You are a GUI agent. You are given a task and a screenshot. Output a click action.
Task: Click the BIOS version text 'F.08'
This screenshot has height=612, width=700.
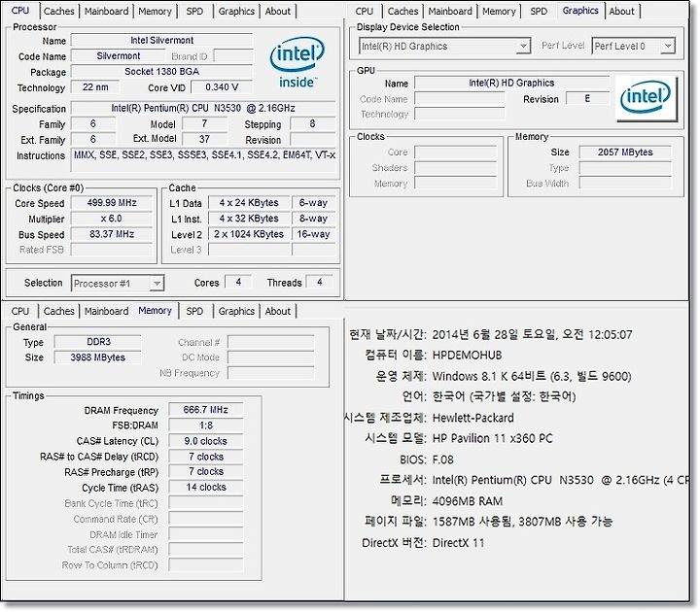[x=443, y=459]
